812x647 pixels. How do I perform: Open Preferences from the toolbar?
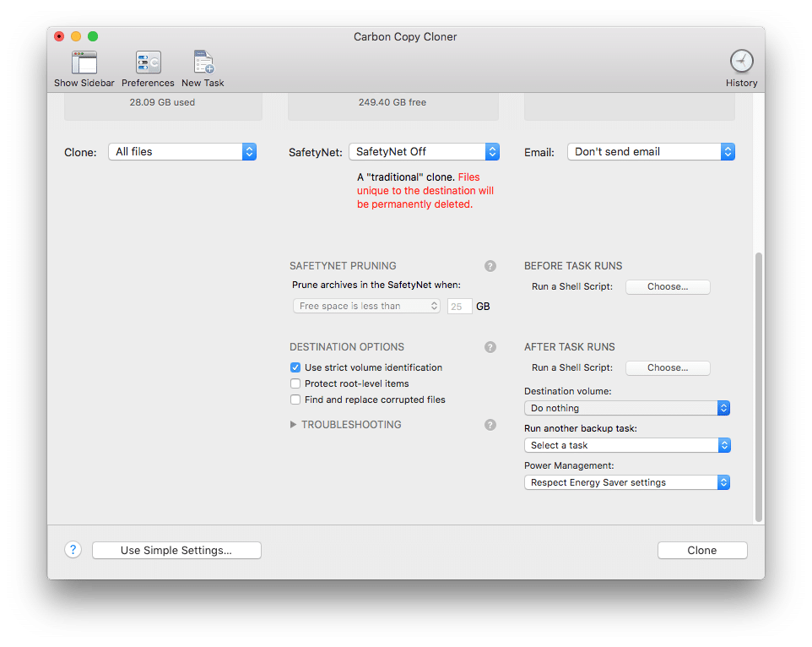[148, 63]
